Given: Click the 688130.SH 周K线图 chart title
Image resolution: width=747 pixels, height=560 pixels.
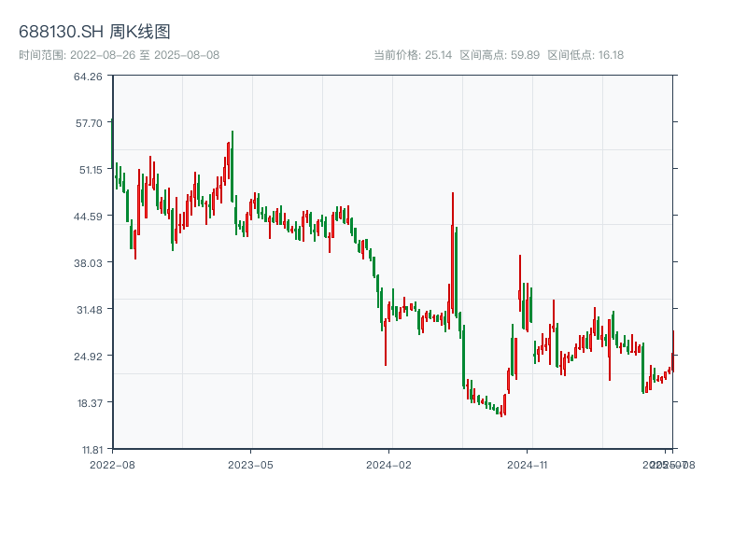Looking at the screenshot, I should (x=94, y=33).
